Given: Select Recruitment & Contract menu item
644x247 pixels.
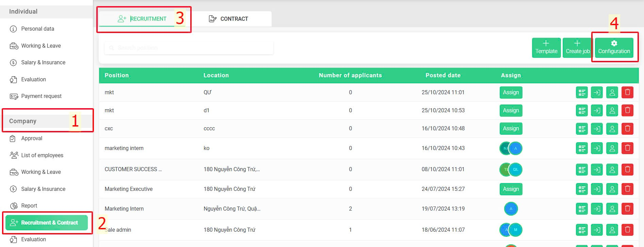Looking at the screenshot, I should (47, 223).
